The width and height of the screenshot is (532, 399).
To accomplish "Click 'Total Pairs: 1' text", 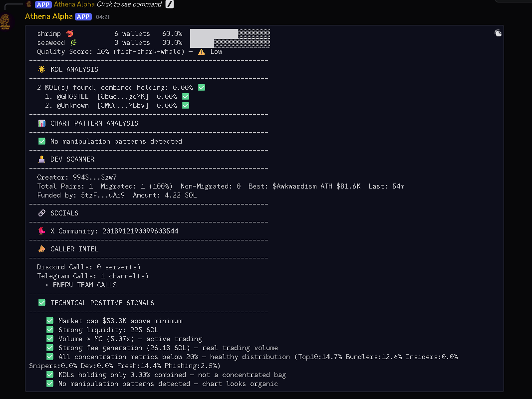I will coord(65,186).
